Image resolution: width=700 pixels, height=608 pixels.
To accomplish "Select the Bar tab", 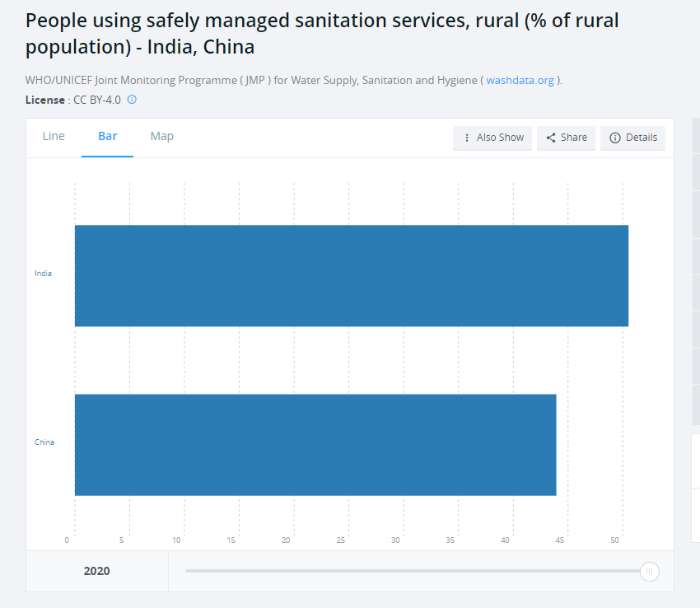I will tap(108, 136).
